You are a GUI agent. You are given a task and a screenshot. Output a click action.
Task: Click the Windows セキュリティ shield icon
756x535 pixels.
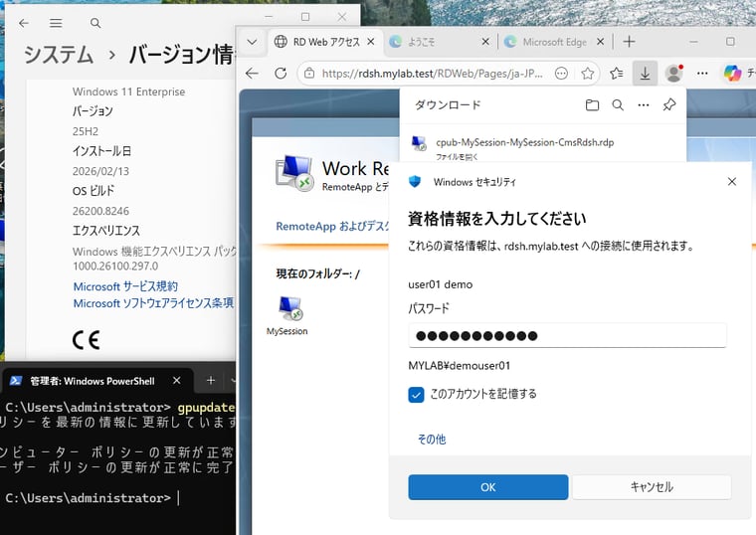point(415,182)
